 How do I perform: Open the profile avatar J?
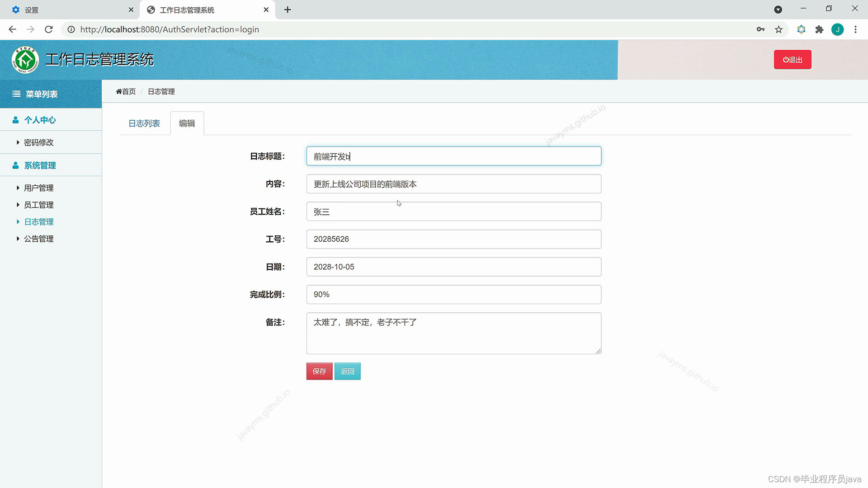click(x=837, y=29)
